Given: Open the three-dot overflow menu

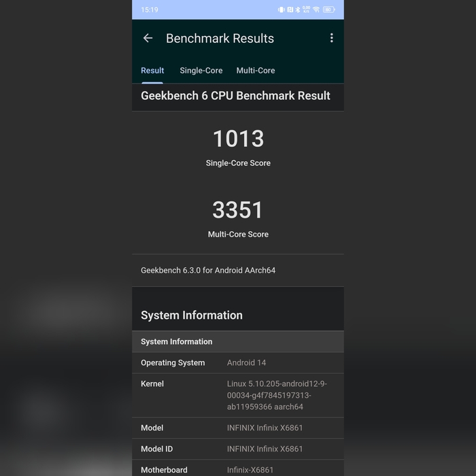Looking at the screenshot, I should [332, 38].
